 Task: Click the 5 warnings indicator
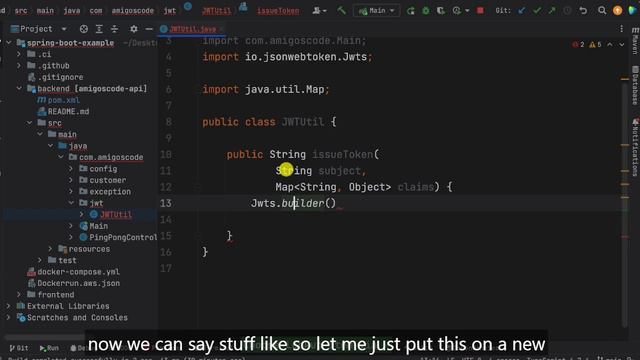click(x=595, y=44)
